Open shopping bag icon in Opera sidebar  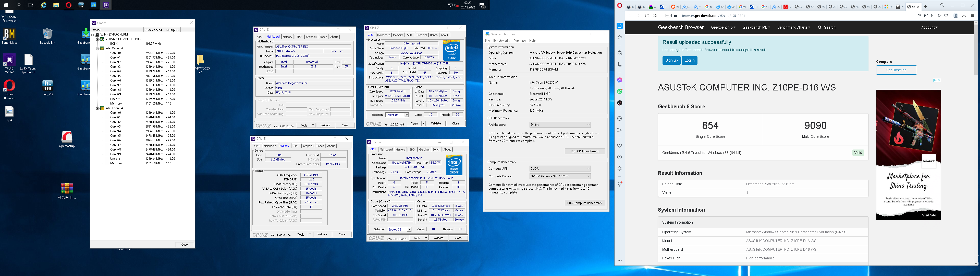point(619,53)
